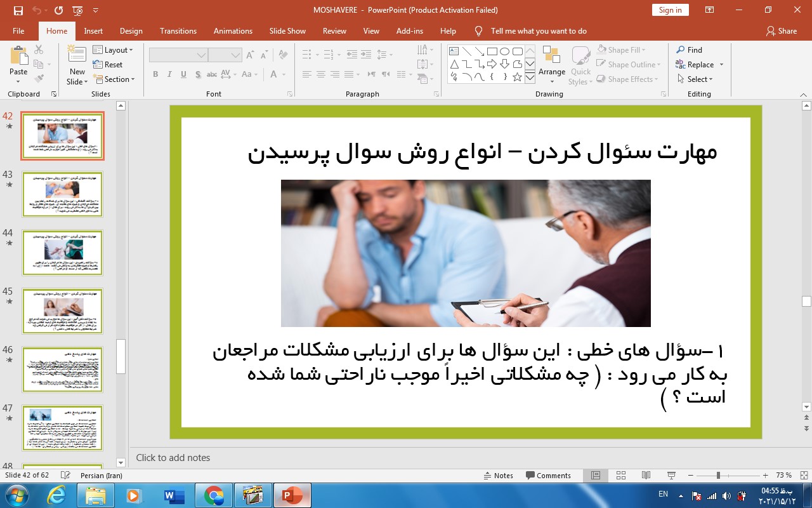Image resolution: width=812 pixels, height=508 pixels.
Task: Click the Save icon in title bar
Action: tap(18, 10)
